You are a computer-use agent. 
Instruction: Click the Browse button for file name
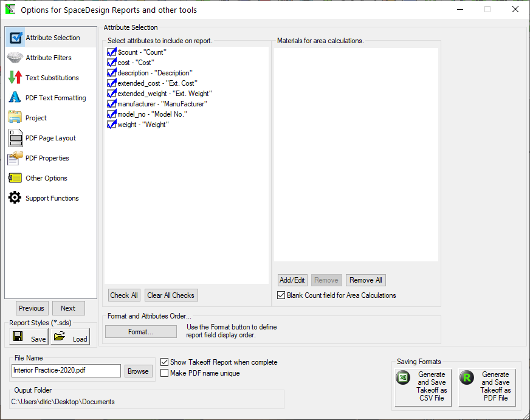[138, 371]
